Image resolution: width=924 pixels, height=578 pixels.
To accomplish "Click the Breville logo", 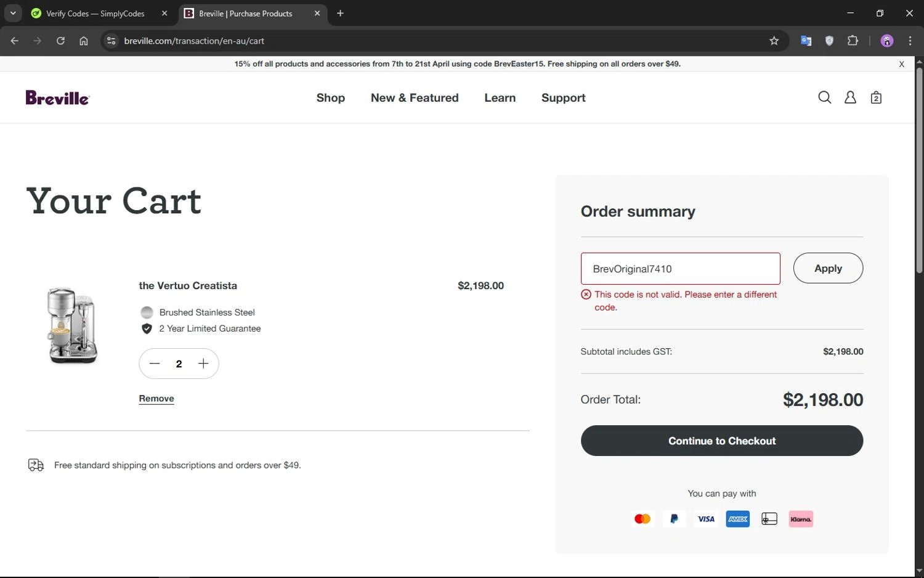I will [57, 98].
